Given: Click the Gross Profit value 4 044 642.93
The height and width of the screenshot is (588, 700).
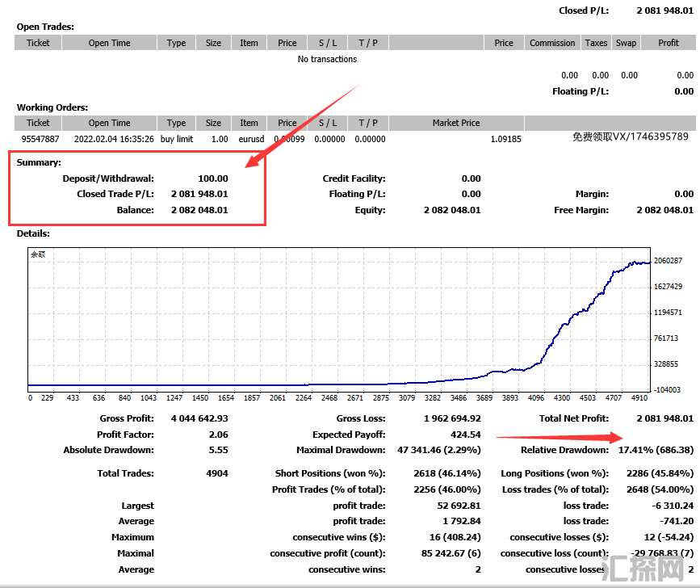Looking at the screenshot, I should coord(199,418).
